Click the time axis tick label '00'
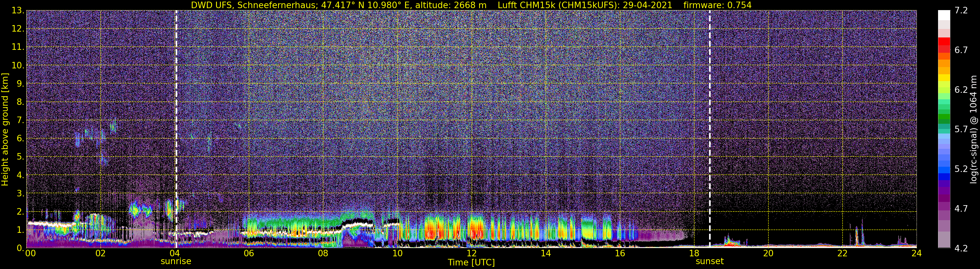Image resolution: width=980 pixels, height=269 pixels. pos(31,254)
